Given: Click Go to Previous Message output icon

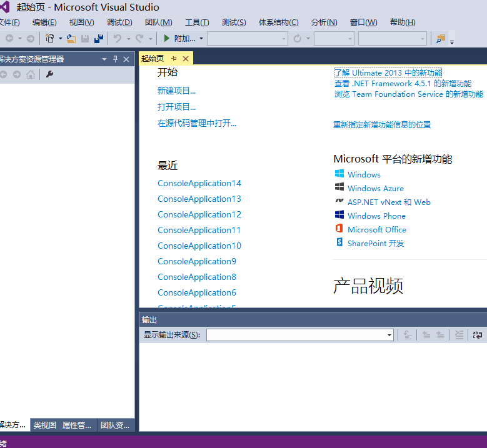Looking at the screenshot, I should (x=426, y=335).
